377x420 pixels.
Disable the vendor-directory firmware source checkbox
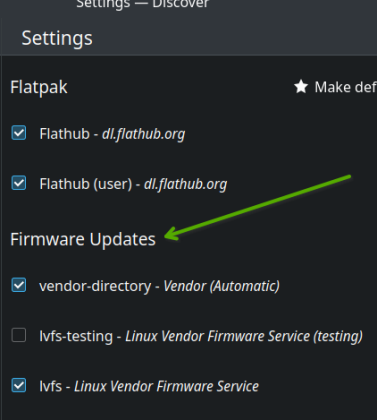pos(19,285)
